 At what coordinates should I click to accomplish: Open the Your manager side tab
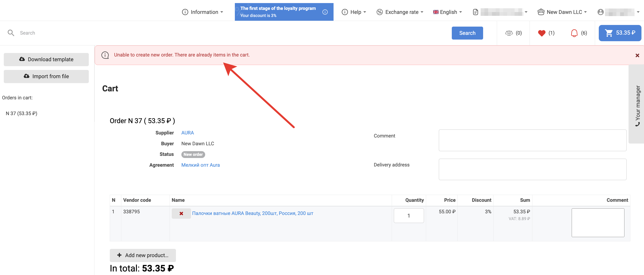tap(637, 105)
